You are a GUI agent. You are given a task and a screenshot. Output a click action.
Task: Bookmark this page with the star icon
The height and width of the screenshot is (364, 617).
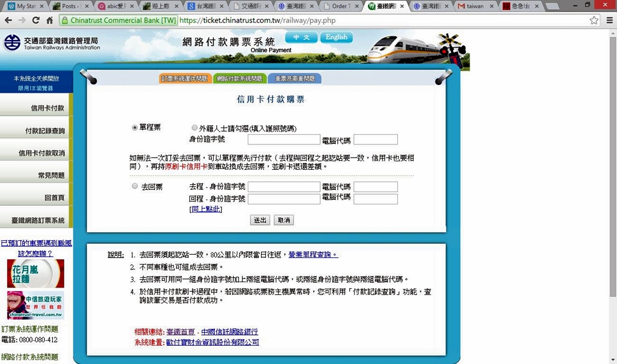[594, 20]
